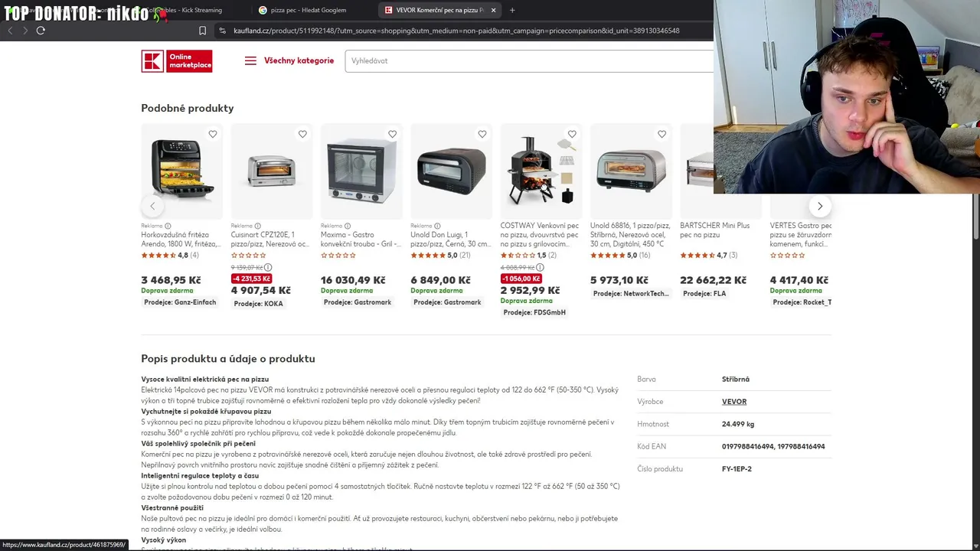Expand the Všechny kategorie menu
Viewport: 980px width, 551px height.
[299, 60]
